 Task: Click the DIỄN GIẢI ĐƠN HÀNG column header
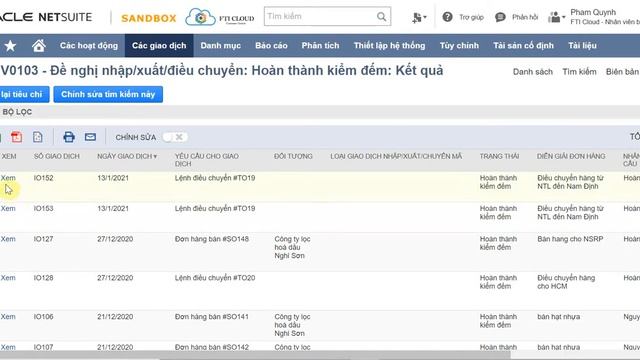[x=571, y=156]
